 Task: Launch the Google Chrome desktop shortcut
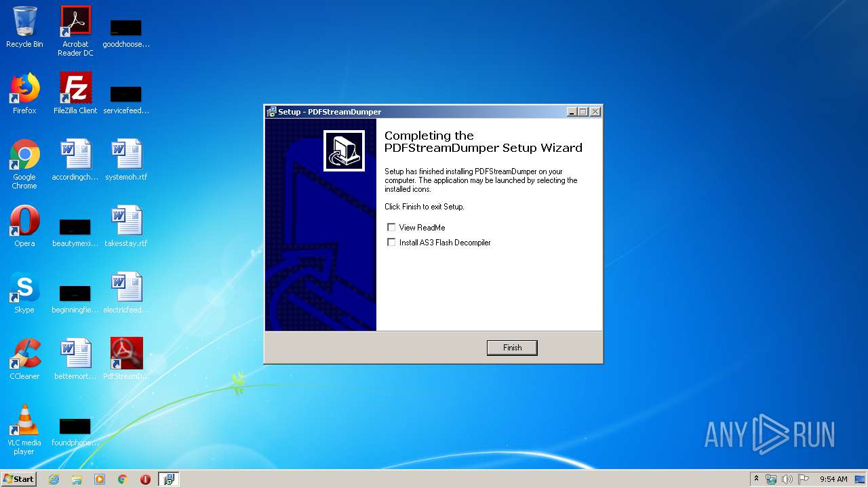[24, 164]
